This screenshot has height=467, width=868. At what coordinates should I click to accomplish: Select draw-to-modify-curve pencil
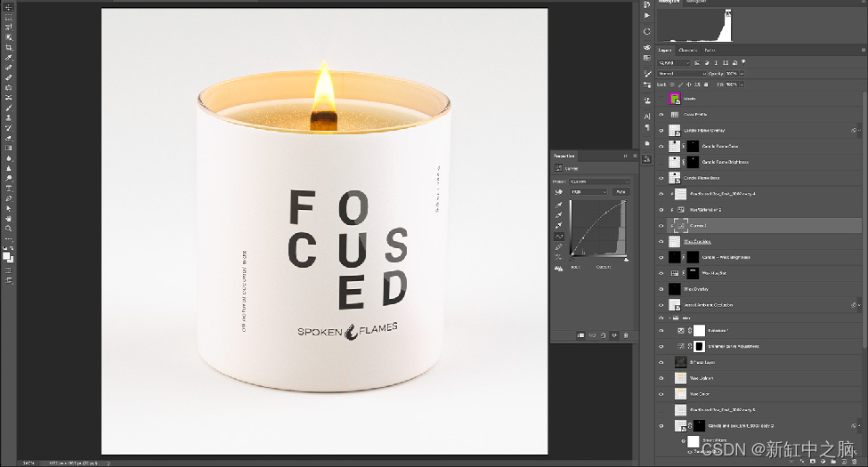pyautogui.click(x=558, y=247)
